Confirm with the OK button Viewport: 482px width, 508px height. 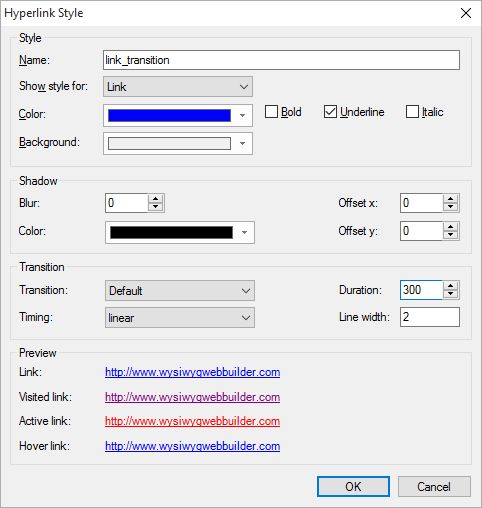[353, 486]
